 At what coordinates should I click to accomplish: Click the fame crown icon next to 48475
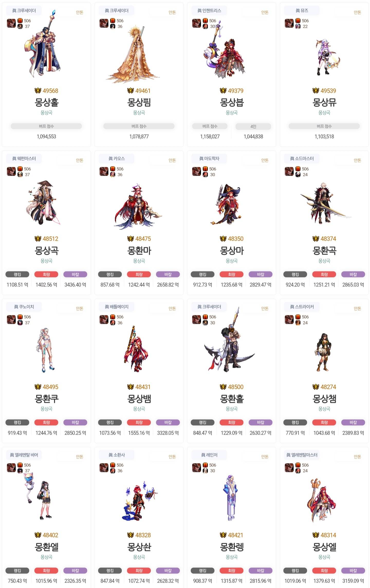[131, 239]
